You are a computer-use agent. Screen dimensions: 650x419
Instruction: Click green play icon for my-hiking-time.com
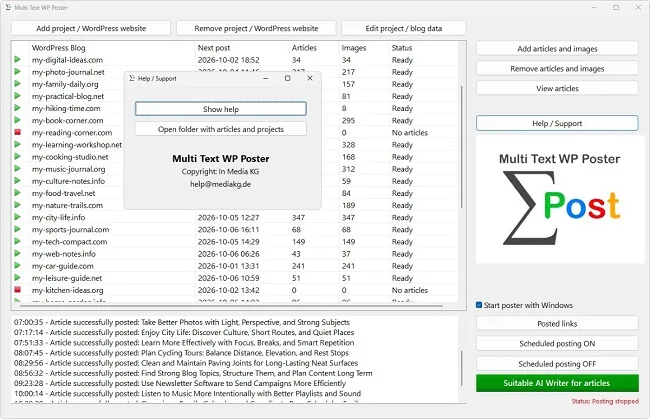point(17,108)
